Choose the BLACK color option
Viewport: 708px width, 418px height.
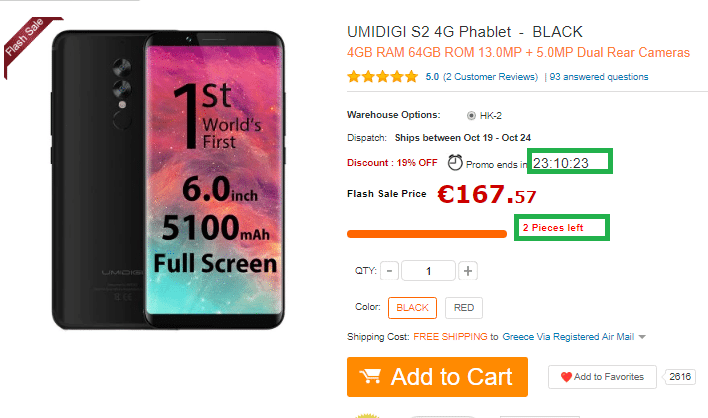[412, 308]
